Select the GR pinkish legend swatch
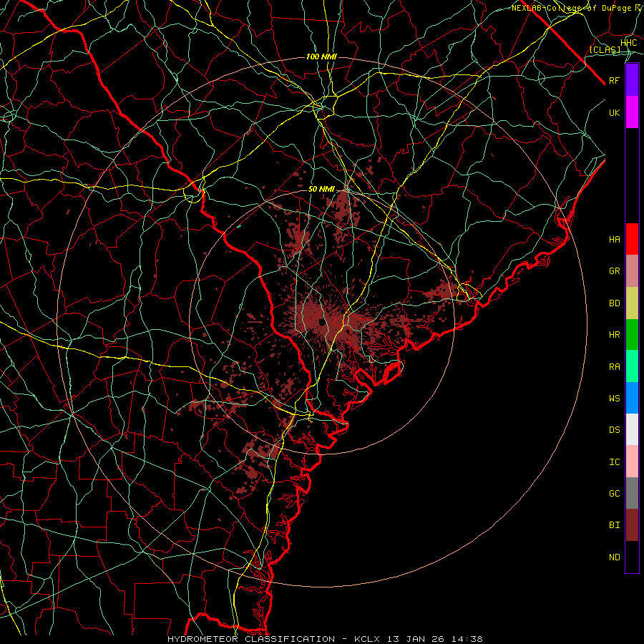Screen dimensions: 644x644 point(632,271)
